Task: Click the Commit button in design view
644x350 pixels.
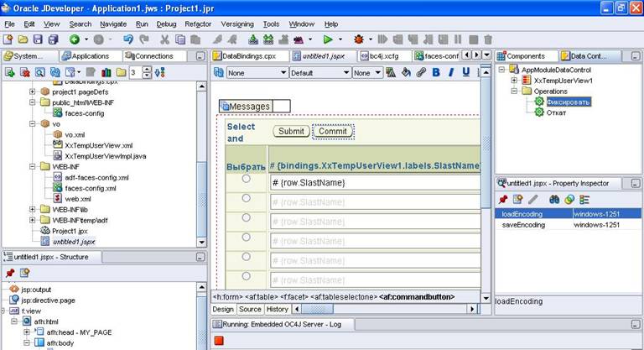Action: pos(333,131)
